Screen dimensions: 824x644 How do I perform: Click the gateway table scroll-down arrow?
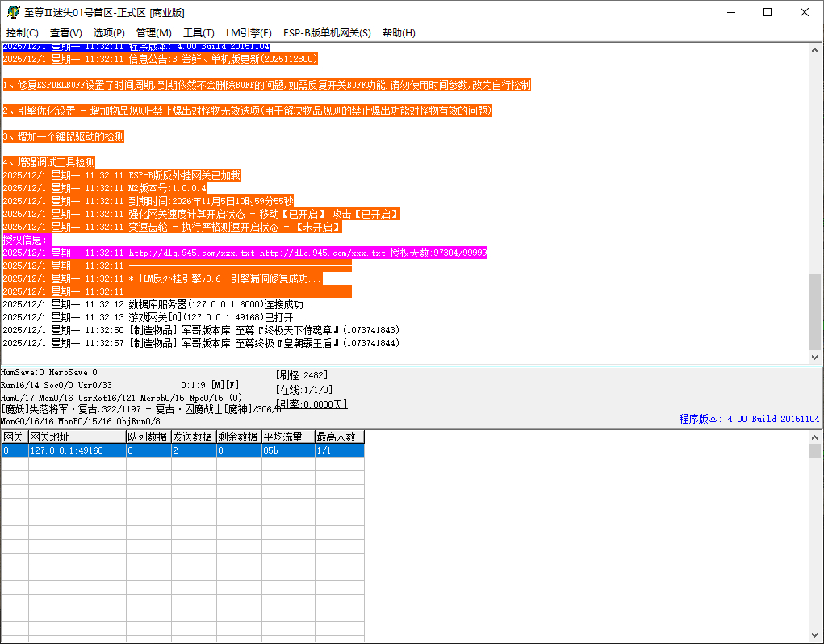815,635
